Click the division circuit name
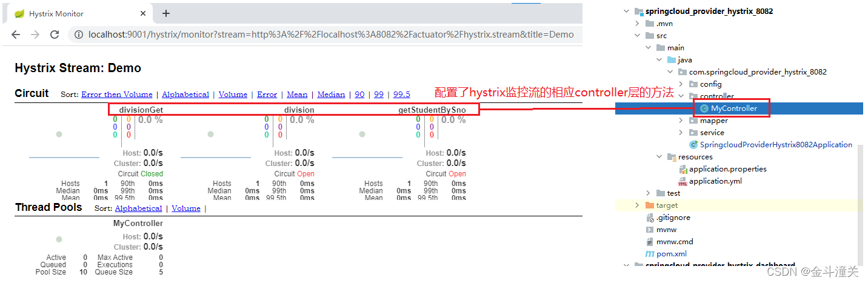This screenshot has width=868, height=283. [x=299, y=110]
